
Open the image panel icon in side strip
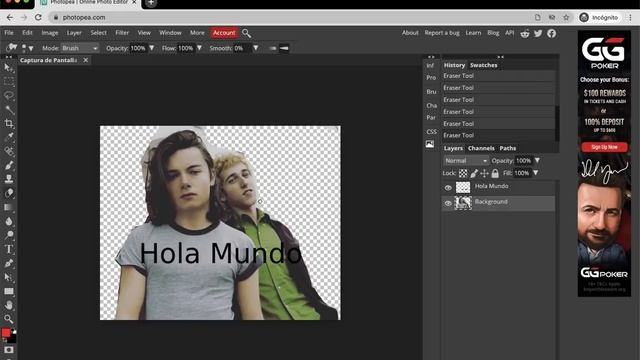tap(430, 144)
